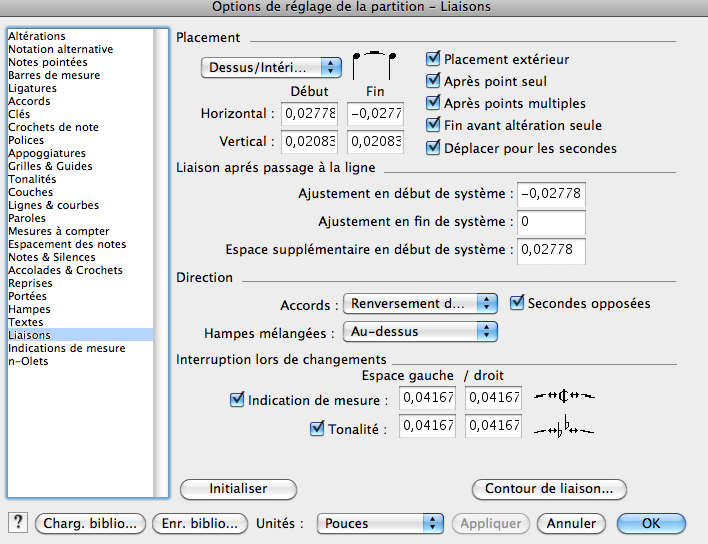Click Tonalité right space field

click(x=494, y=426)
